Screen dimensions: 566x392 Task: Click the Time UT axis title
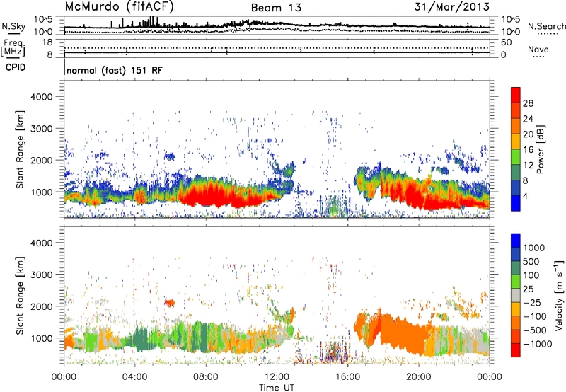277,388
